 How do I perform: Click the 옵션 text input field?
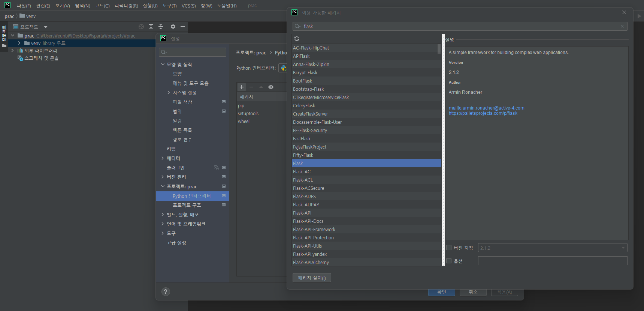point(553,261)
